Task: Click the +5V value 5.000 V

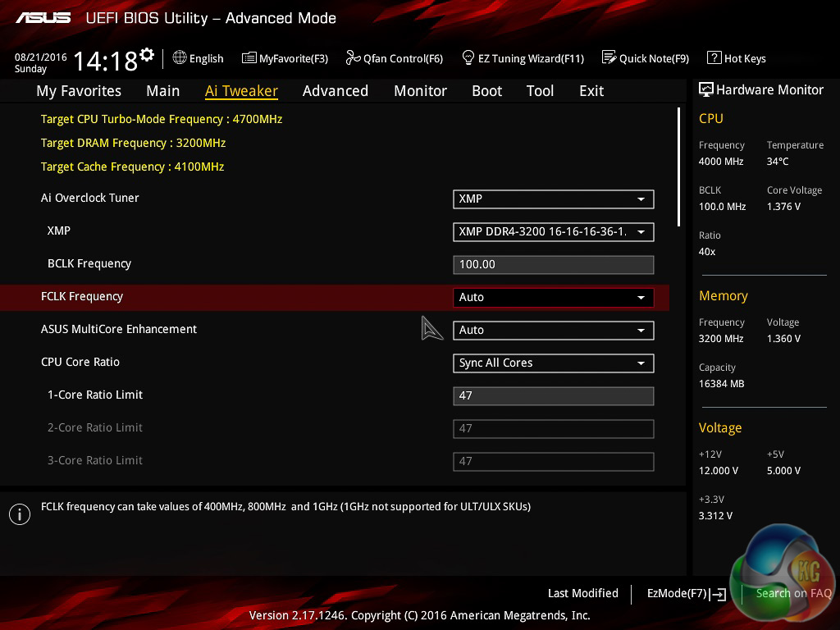Action: 783,470
